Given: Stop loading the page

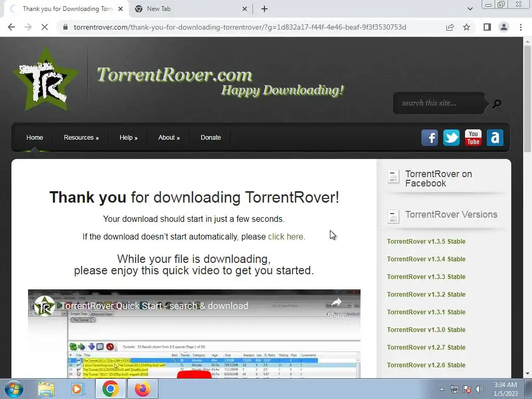Looking at the screenshot, I should [45, 27].
